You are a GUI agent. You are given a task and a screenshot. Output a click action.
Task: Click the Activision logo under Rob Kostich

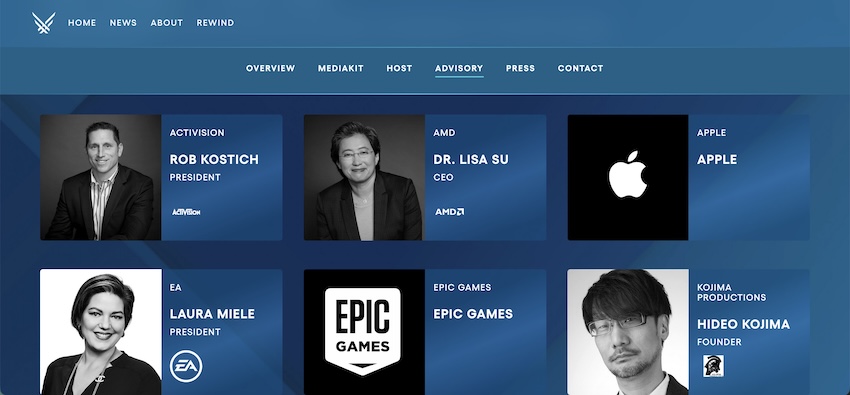coord(186,212)
